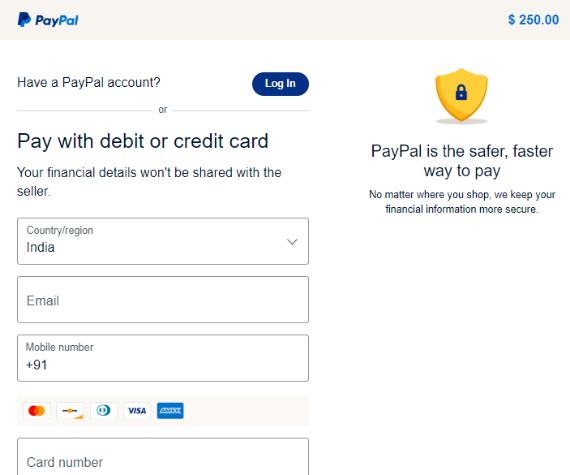570x475 pixels.
Task: Click the +91 country code prefix
Action: pos(36,365)
